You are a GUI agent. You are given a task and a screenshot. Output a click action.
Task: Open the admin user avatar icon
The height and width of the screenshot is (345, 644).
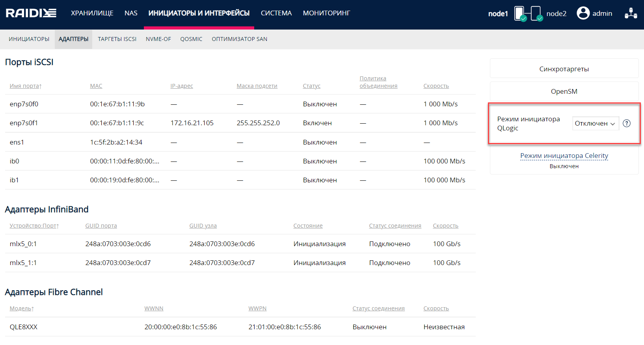coord(583,13)
